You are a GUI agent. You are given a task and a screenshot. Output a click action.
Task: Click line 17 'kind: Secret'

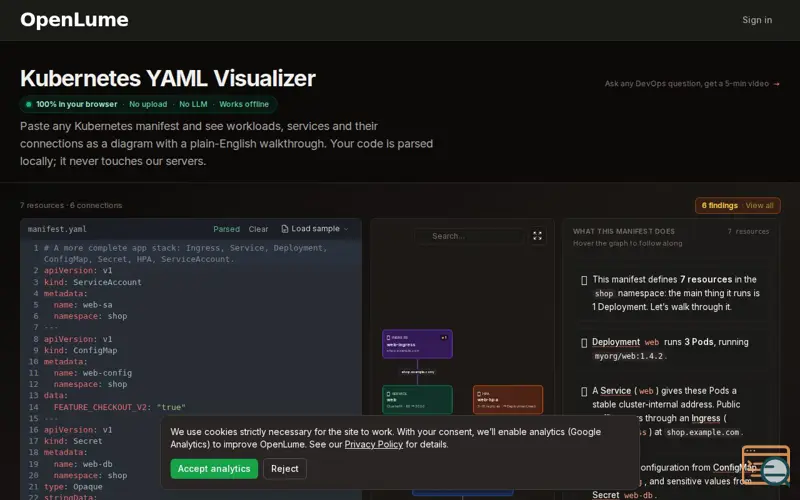click(73, 441)
